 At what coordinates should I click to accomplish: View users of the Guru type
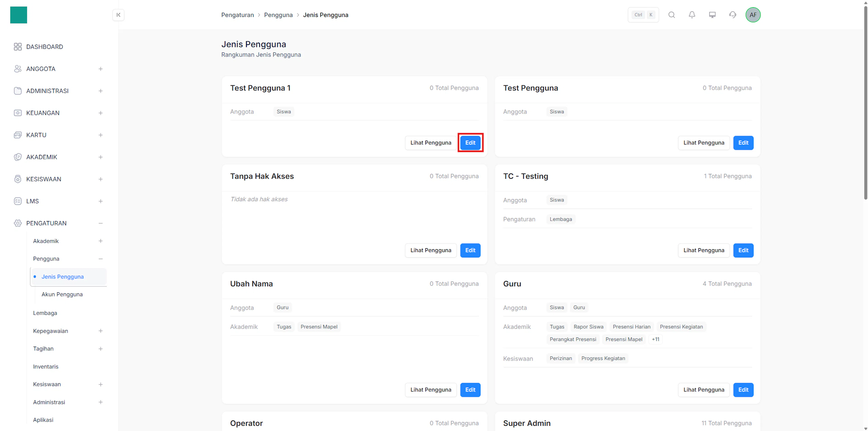pyautogui.click(x=704, y=390)
